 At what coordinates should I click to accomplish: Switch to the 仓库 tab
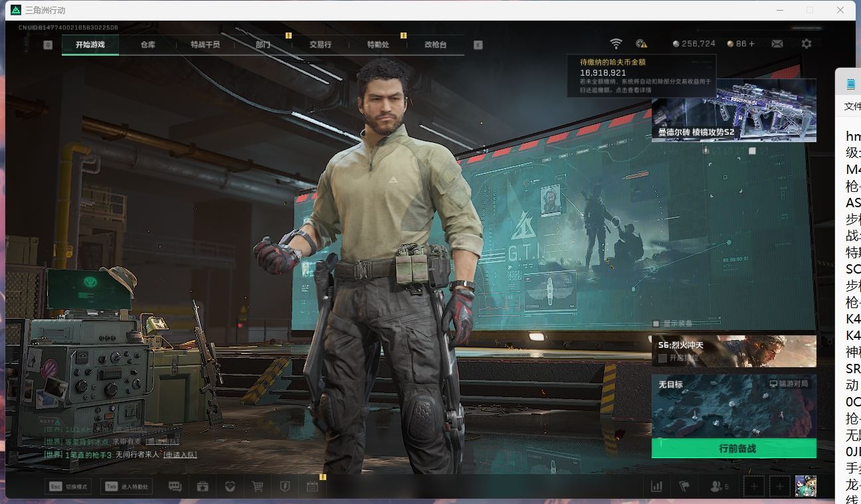[147, 44]
